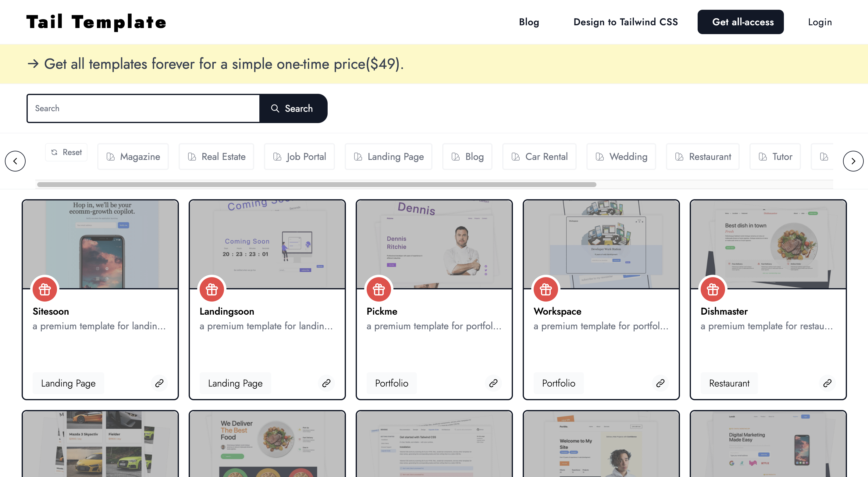Open the Blog navigation link
The width and height of the screenshot is (868, 477).
tap(529, 22)
